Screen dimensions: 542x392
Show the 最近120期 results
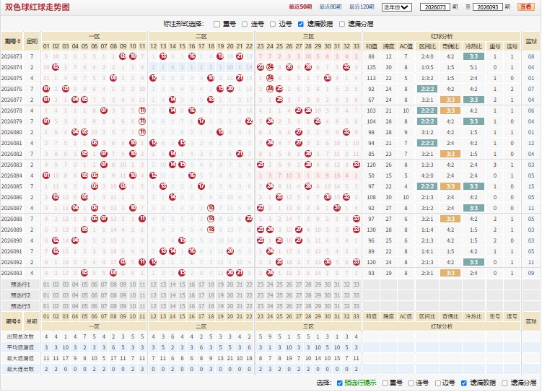coord(362,7)
